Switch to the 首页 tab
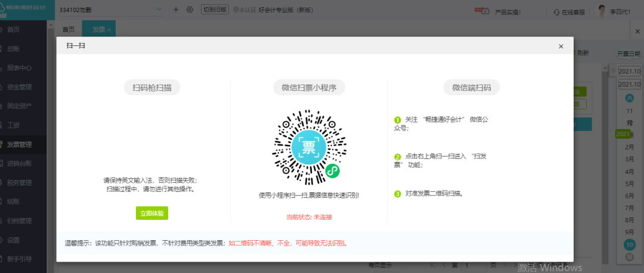Screen dimensions: 644x273 (69, 29)
